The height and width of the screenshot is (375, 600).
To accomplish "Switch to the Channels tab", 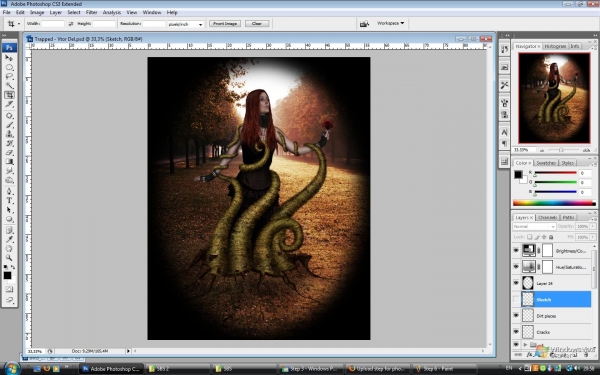I will coord(547,217).
